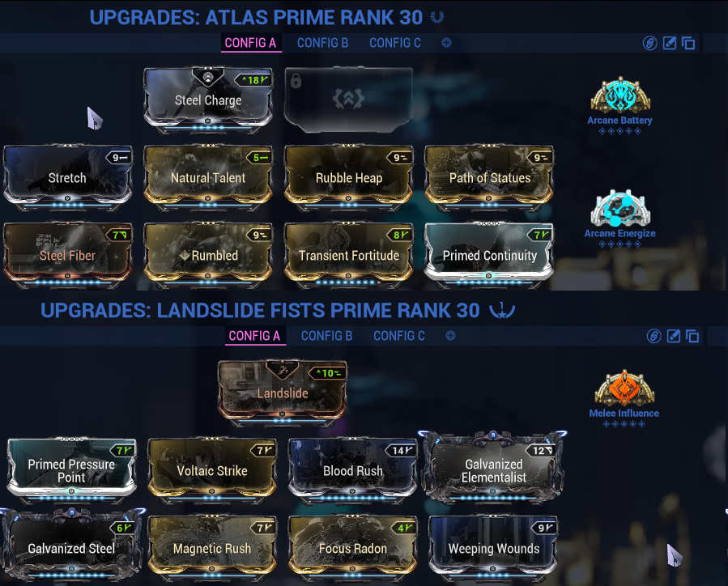
Task: Click the Arcane Battery icon
Action: (619, 96)
